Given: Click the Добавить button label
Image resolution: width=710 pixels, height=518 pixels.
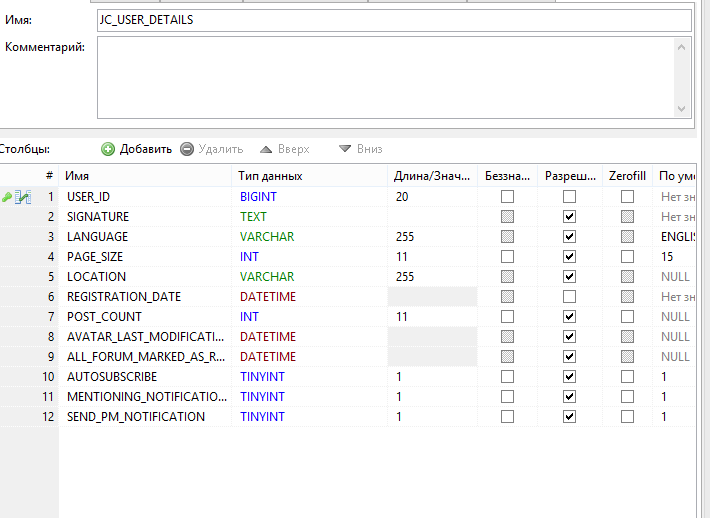Looking at the screenshot, I should pyautogui.click(x=146, y=149).
